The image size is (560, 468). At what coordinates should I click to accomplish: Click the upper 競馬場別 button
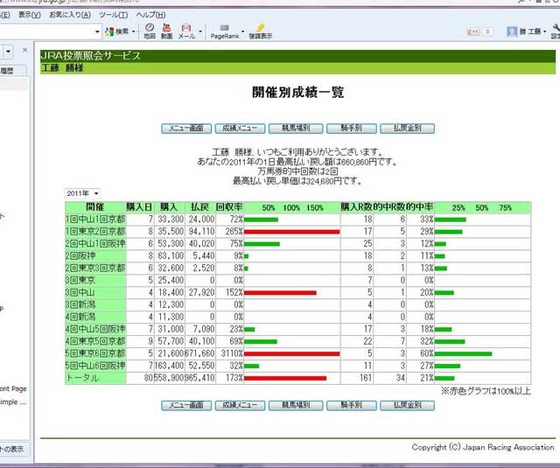click(296, 129)
